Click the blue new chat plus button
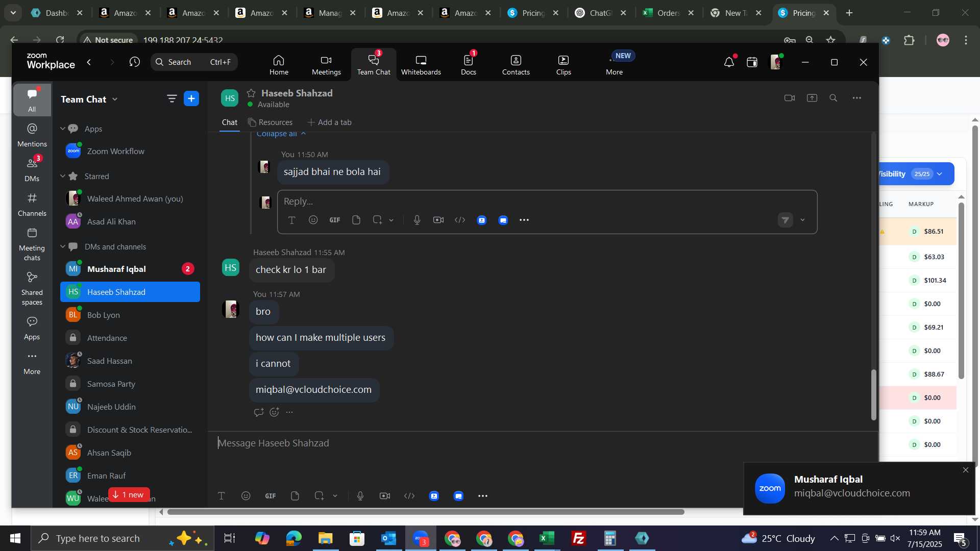 191,99
